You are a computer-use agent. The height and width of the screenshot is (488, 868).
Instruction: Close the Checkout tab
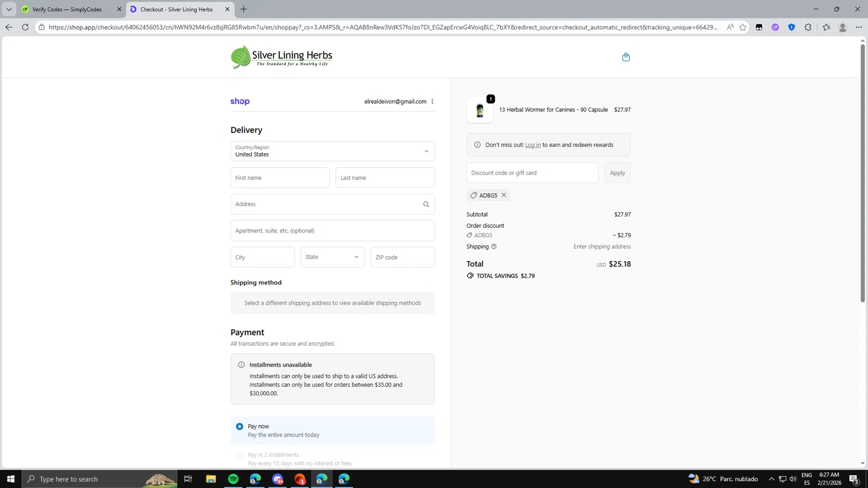[227, 9]
